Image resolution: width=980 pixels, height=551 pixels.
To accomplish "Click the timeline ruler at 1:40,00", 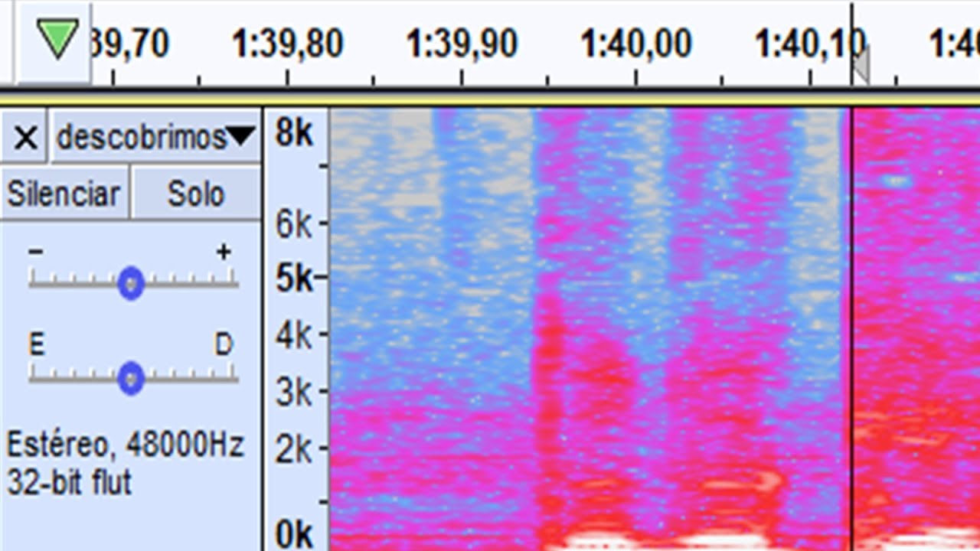I will (x=636, y=44).
